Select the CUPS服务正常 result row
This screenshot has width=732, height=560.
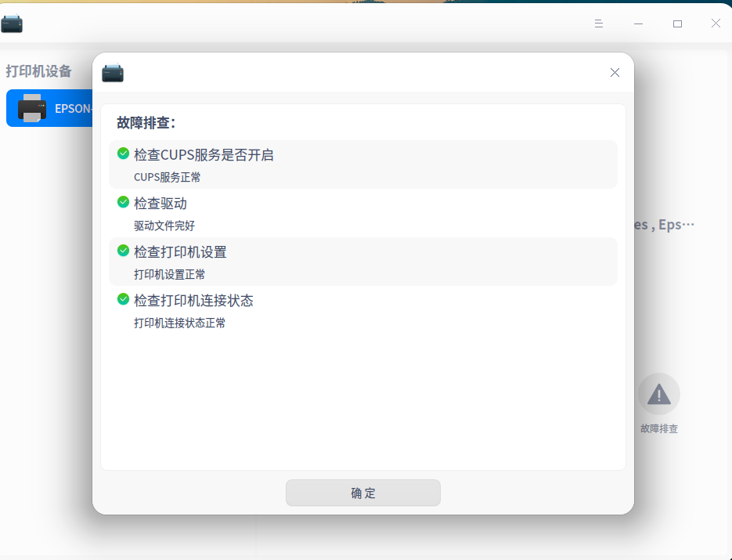[x=166, y=177]
